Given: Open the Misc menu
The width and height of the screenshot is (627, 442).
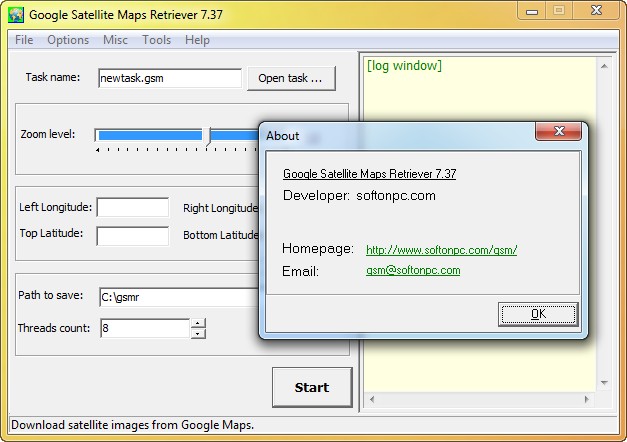Looking at the screenshot, I should click(115, 40).
